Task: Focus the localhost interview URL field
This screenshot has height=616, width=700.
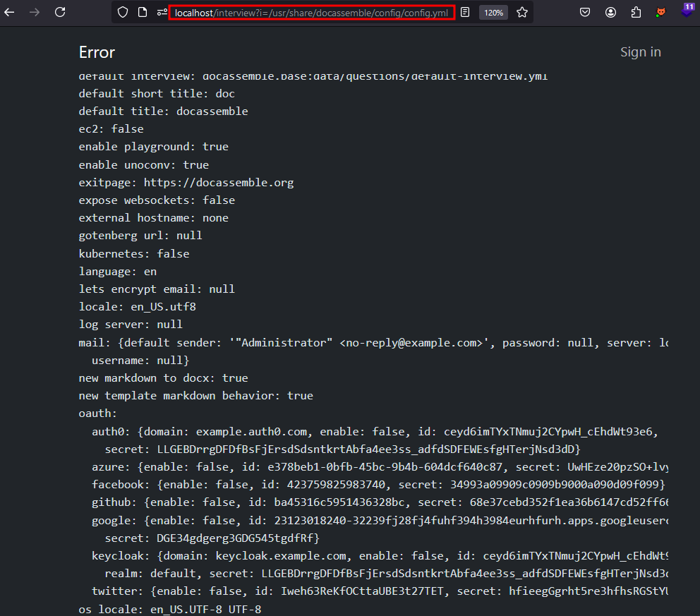Action: pyautogui.click(x=312, y=13)
